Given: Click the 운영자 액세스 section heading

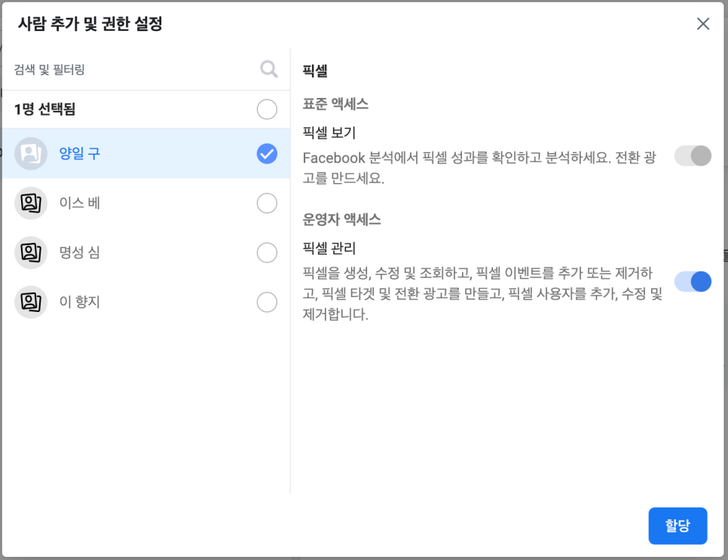Looking at the screenshot, I should coord(341,219).
